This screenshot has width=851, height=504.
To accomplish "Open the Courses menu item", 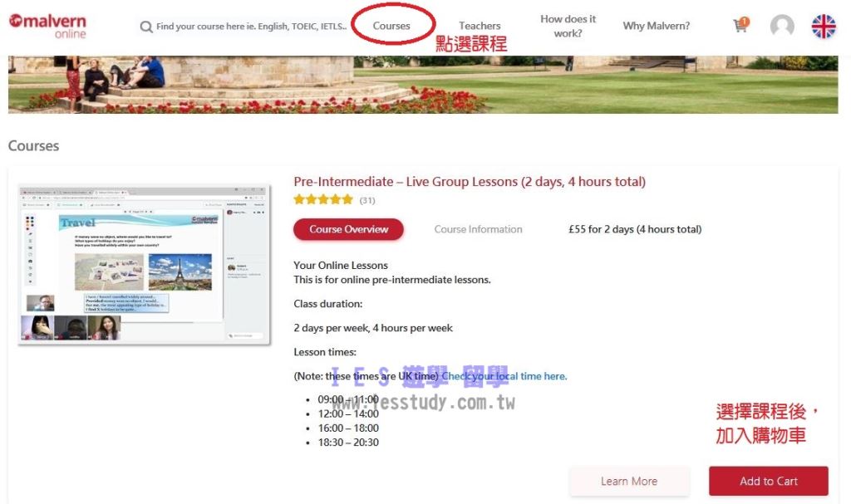I will [x=391, y=26].
